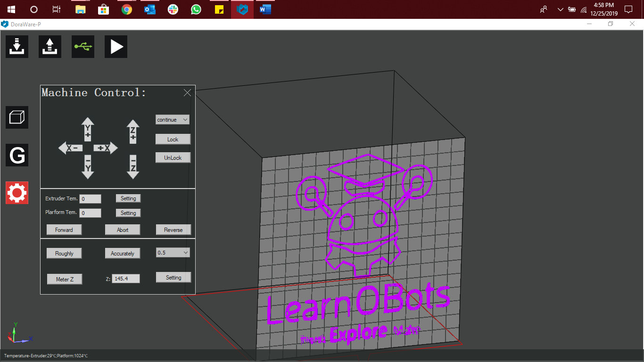
Task: Open the G-code icon in sidebar
Action: click(x=17, y=155)
